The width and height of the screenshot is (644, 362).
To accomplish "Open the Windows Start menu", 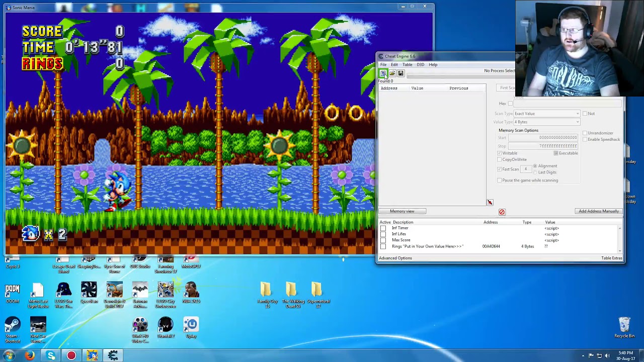I will coord(9,356).
